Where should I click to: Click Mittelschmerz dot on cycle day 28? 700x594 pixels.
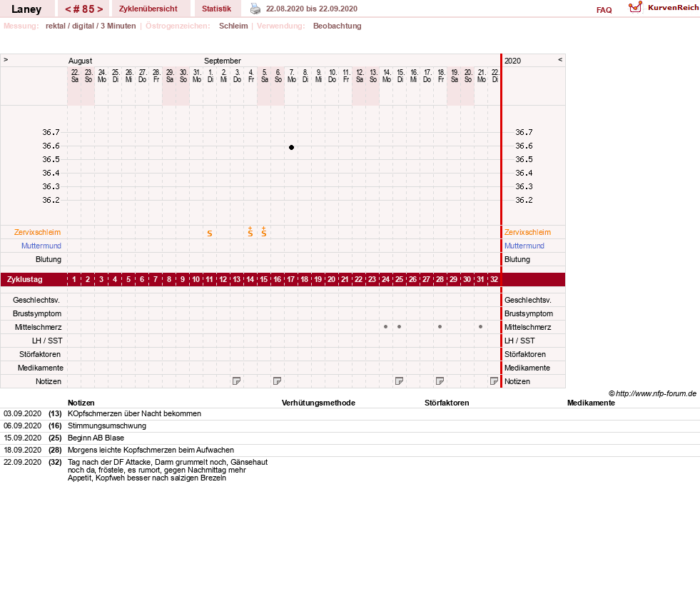(x=440, y=327)
